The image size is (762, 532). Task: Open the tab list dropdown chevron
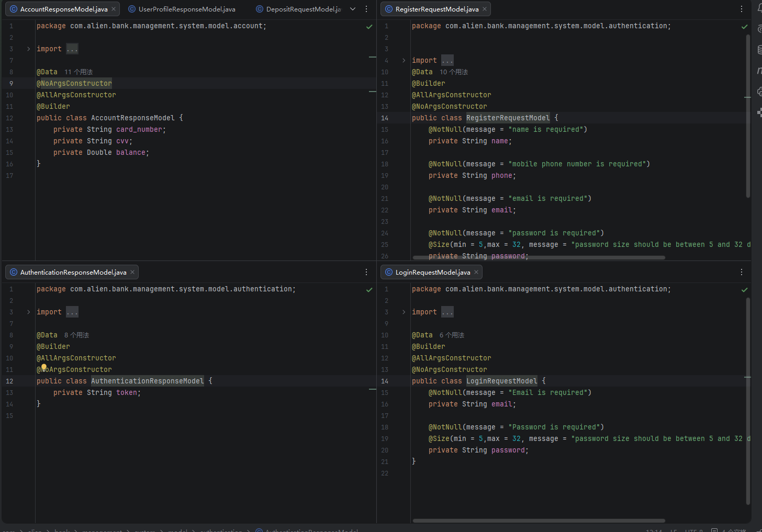tap(353, 9)
